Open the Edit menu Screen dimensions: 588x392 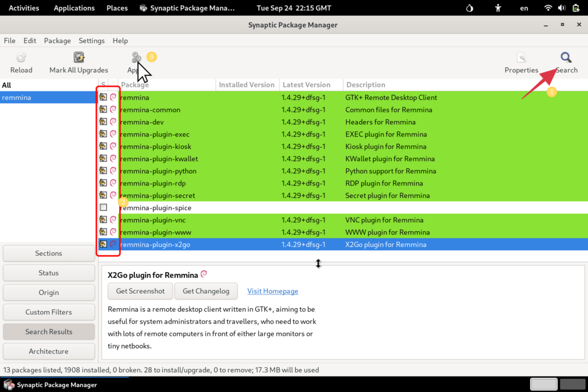tap(30, 41)
